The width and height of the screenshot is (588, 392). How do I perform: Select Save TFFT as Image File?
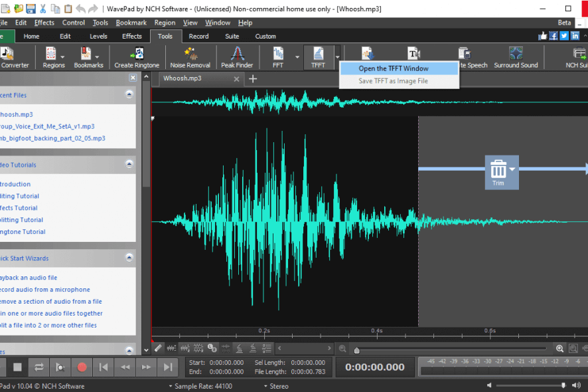click(399, 81)
